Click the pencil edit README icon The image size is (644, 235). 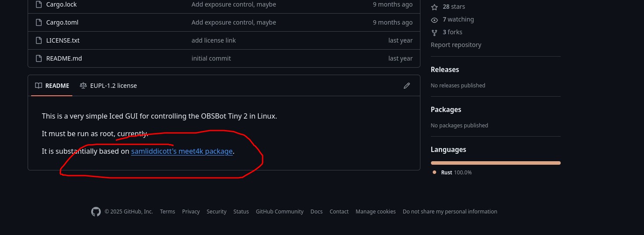coord(407,86)
